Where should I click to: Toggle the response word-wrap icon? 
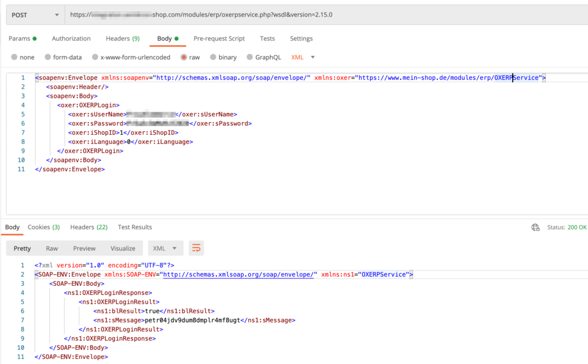(x=196, y=248)
